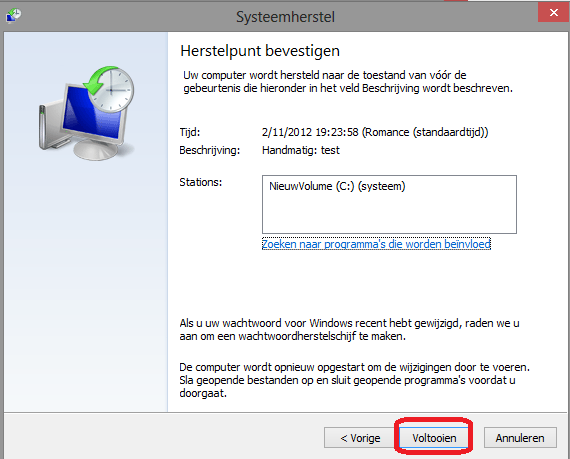This screenshot has width=570, height=459.
Task: Close the Systeemherstel dialog with X
Action: (553, 12)
